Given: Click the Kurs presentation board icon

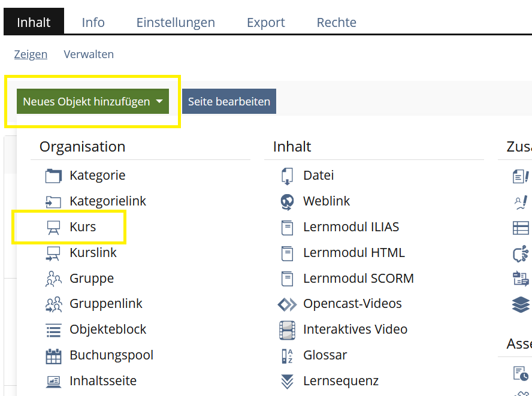Looking at the screenshot, I should (x=53, y=228).
